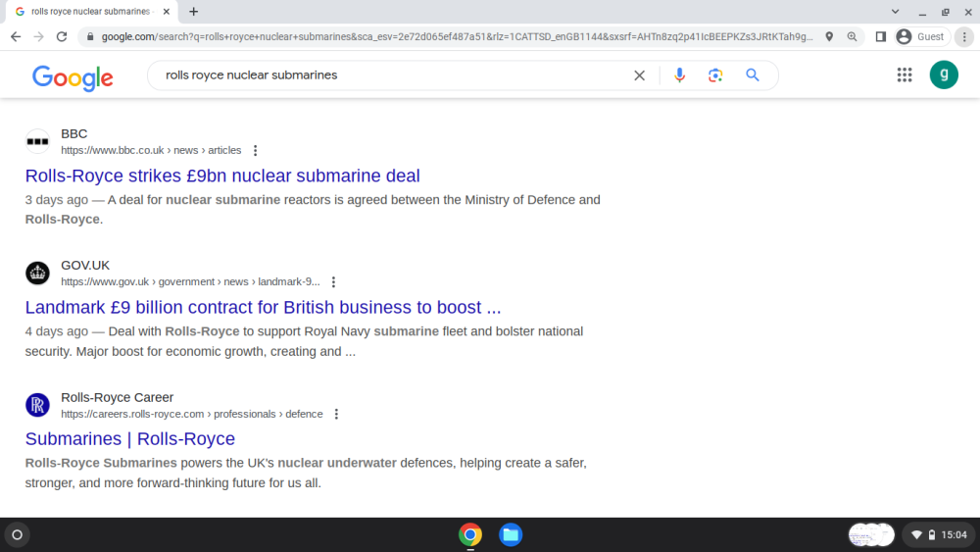Open Chrome three-dot menu

click(964, 37)
